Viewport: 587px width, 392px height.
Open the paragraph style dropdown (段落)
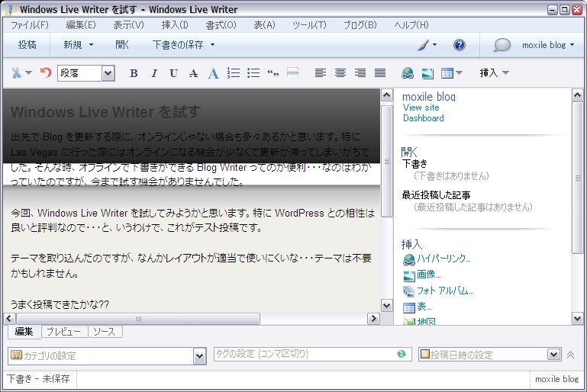pos(108,73)
